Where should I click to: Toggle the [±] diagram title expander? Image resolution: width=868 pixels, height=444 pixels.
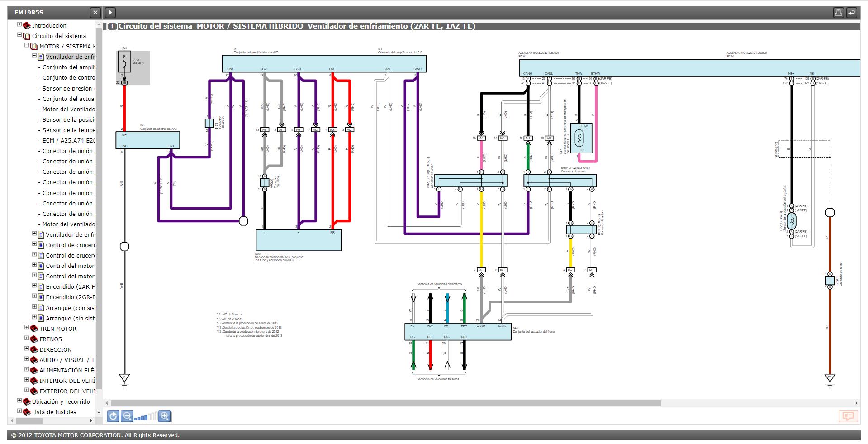(111, 26)
